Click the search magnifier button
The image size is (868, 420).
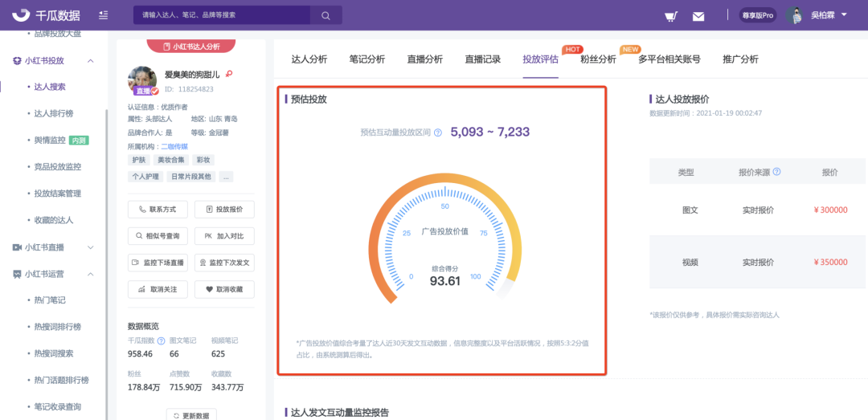pos(325,15)
